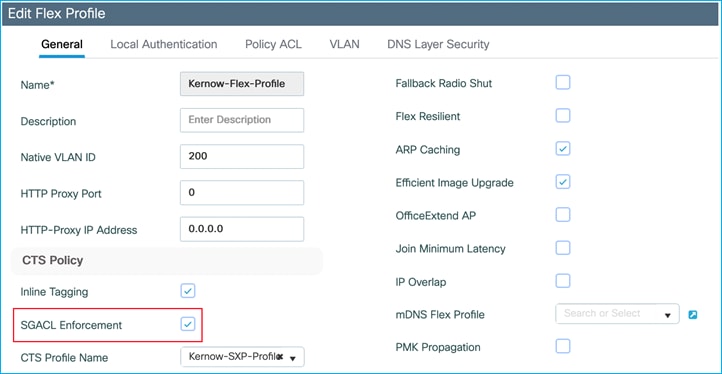Toggle PMK Propagation checkbox
Screen dimensions: 722x374
563,346
